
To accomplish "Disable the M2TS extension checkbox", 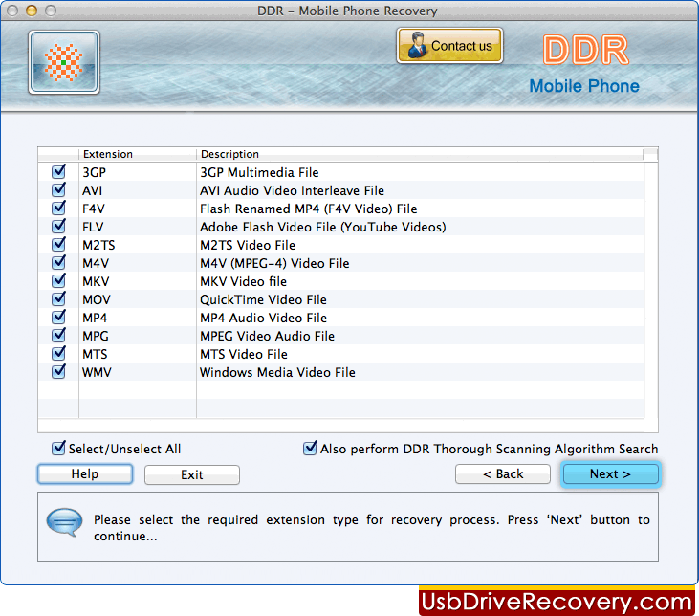I will coord(58,245).
